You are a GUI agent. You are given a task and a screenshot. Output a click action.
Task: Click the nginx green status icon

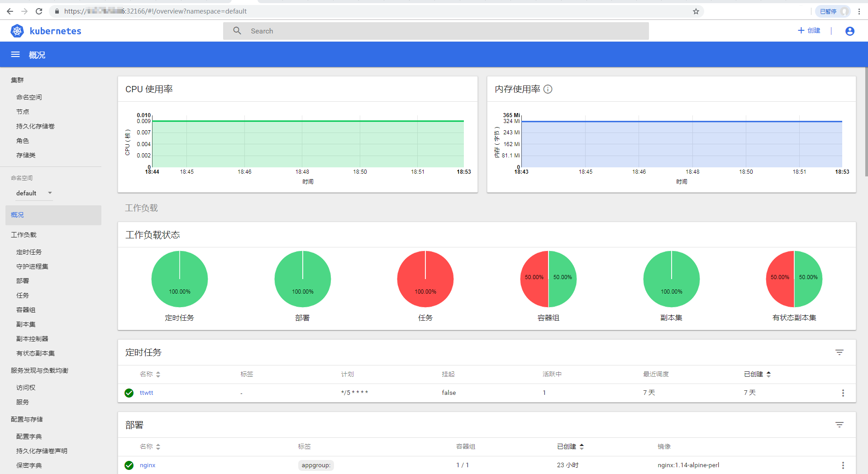pos(129,465)
